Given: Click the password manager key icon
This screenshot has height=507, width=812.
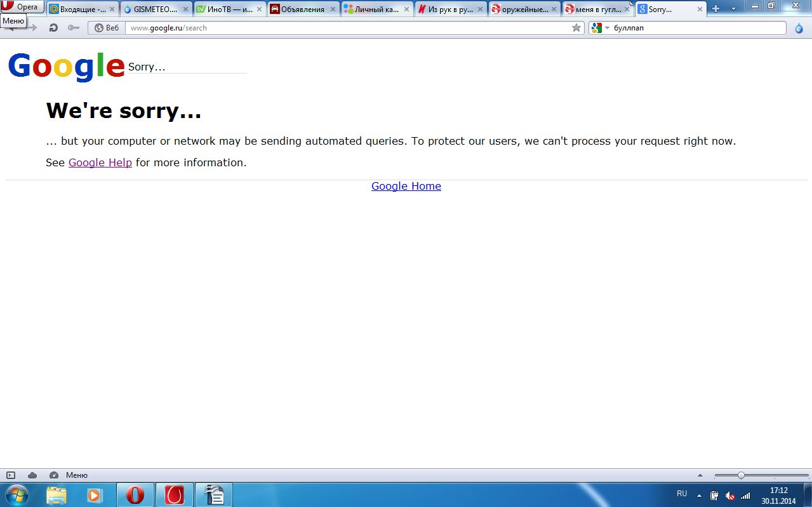Looking at the screenshot, I should click(x=73, y=28).
